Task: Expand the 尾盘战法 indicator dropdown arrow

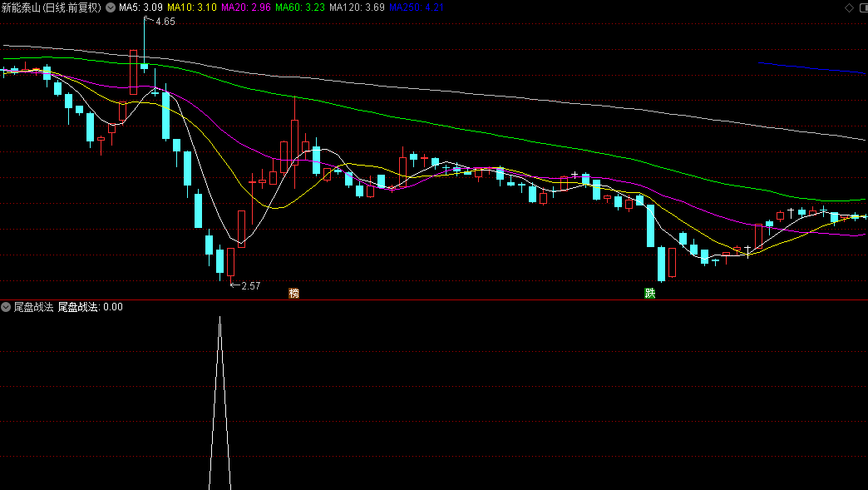Action: coord(6,307)
